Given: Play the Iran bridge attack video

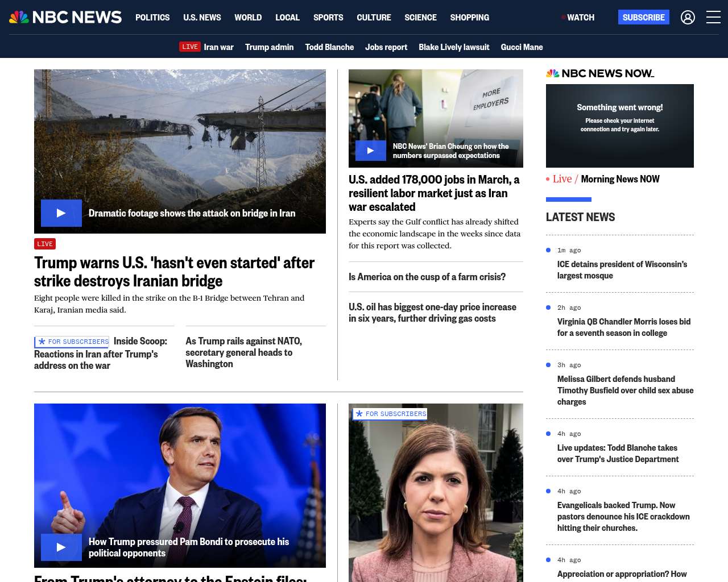Looking at the screenshot, I should 61,213.
